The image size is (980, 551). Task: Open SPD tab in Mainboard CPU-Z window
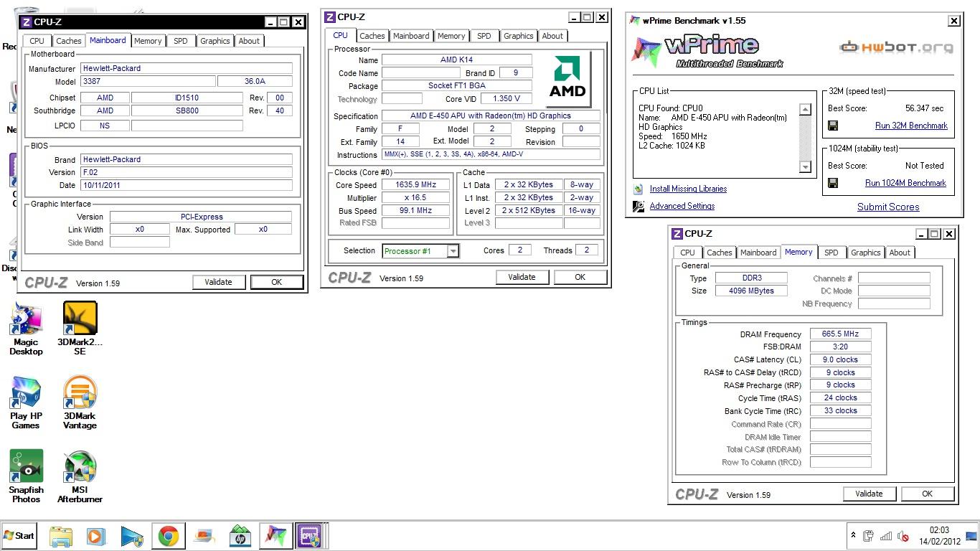(181, 41)
